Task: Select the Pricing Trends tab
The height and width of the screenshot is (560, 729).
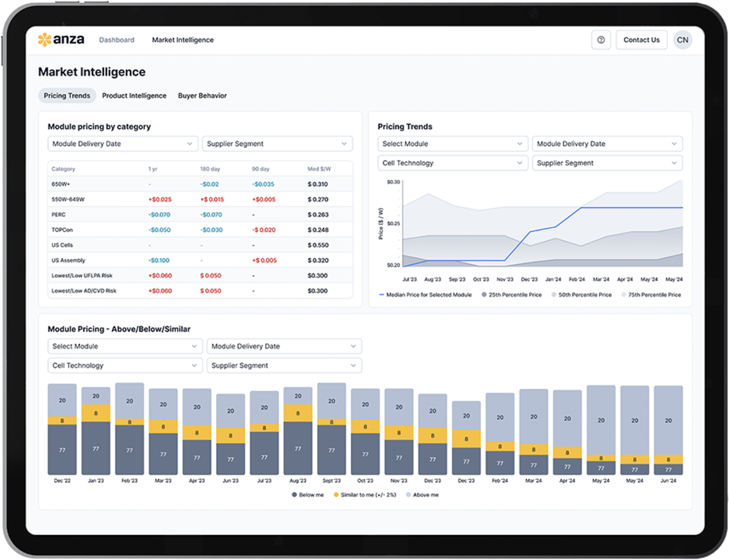Action: click(67, 95)
